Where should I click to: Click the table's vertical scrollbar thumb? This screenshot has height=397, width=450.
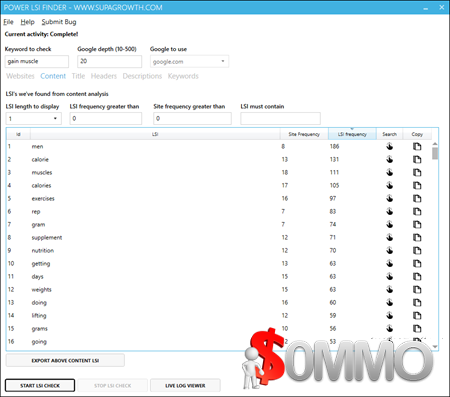click(x=435, y=154)
